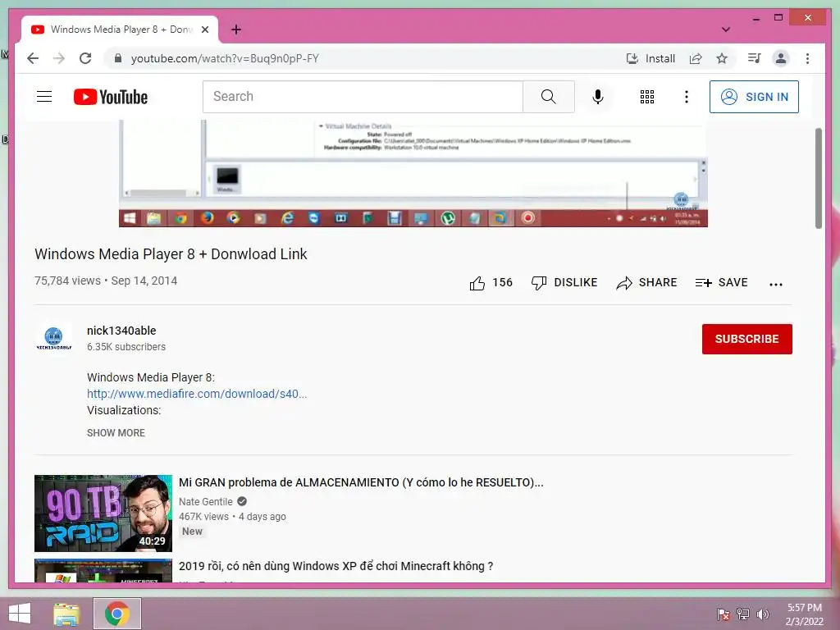Image resolution: width=840 pixels, height=630 pixels.
Task: Go to YouTube home via logo
Action: tap(111, 97)
